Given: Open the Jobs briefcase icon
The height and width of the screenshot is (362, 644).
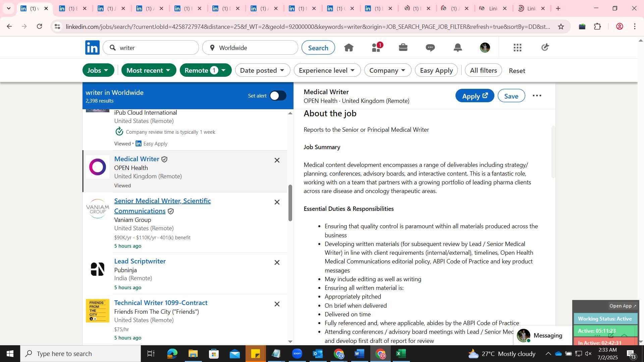Looking at the screenshot, I should pyautogui.click(x=403, y=48).
